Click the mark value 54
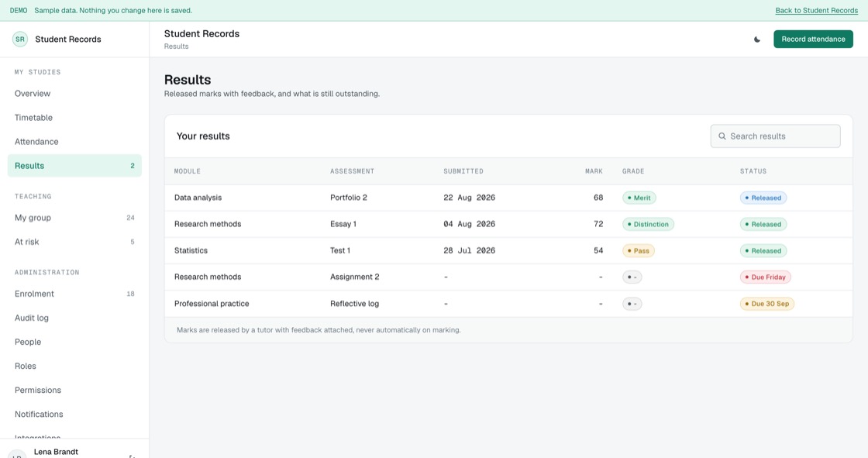Image resolution: width=868 pixels, height=458 pixels. [x=598, y=251]
